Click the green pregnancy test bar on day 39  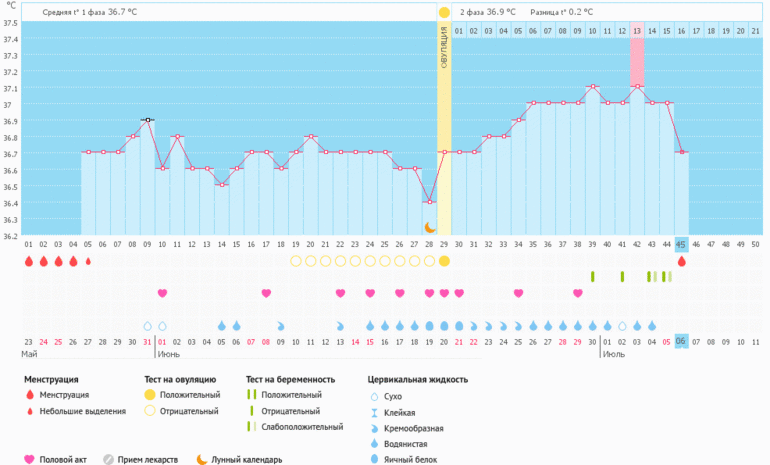pos(592,276)
